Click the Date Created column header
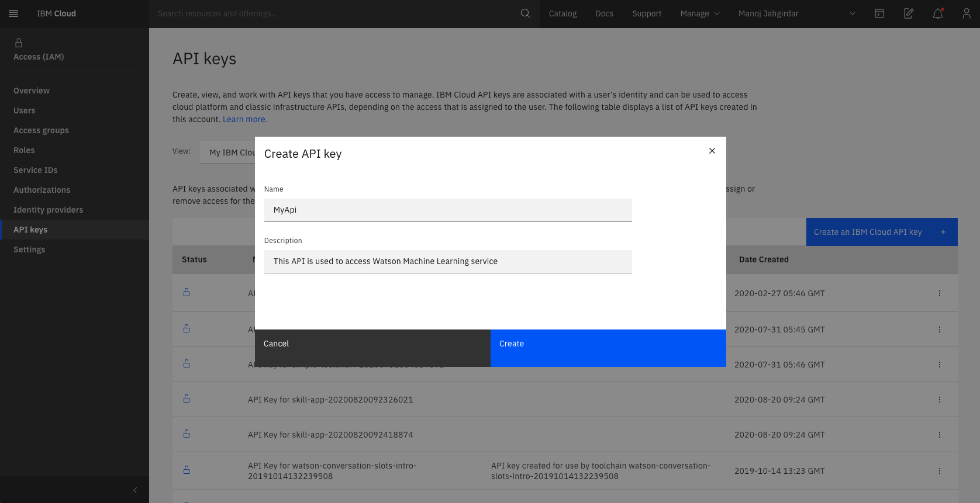Viewport: 980px width, 503px height. [764, 259]
